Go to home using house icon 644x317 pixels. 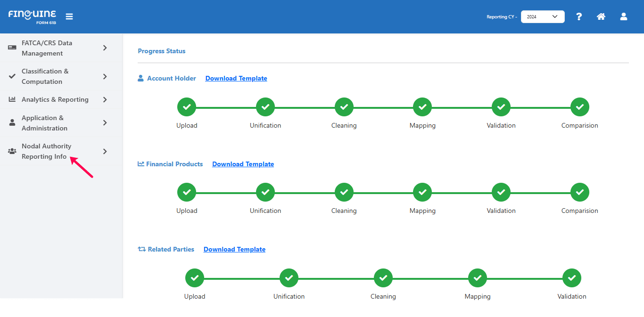(x=601, y=16)
